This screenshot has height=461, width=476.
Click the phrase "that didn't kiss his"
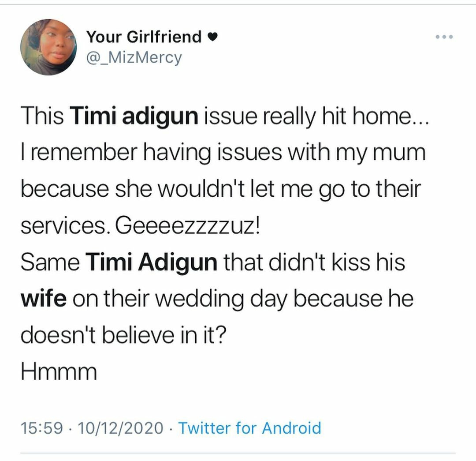tap(315, 263)
